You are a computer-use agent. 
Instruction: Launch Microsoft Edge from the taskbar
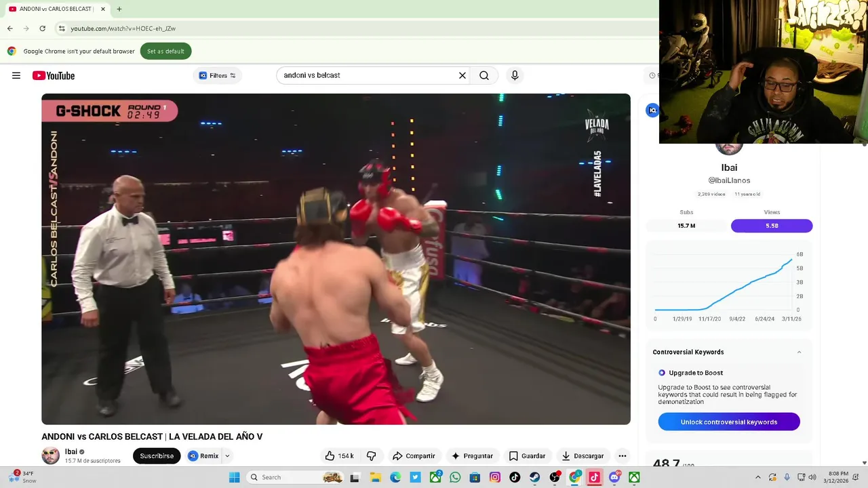(x=395, y=477)
